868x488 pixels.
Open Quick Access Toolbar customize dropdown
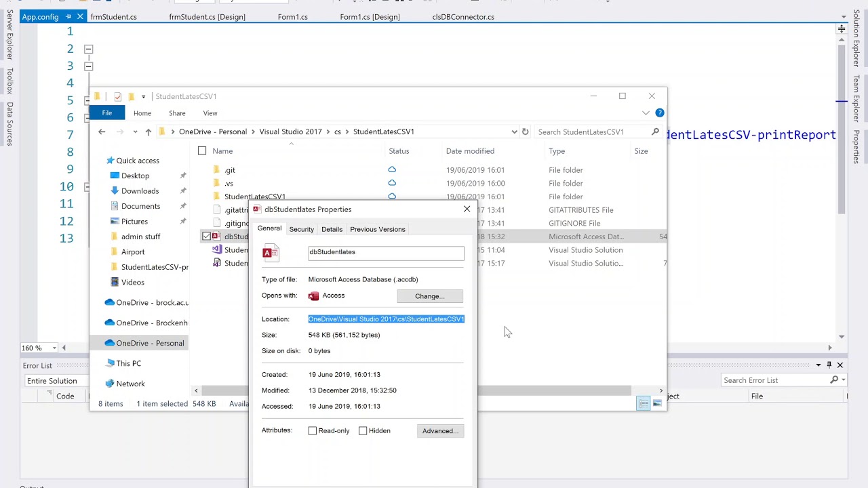(143, 96)
